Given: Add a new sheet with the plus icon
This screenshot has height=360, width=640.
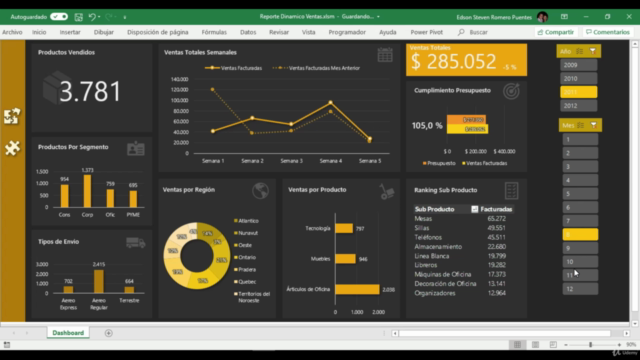Looking at the screenshot, I should pyautogui.click(x=108, y=333).
